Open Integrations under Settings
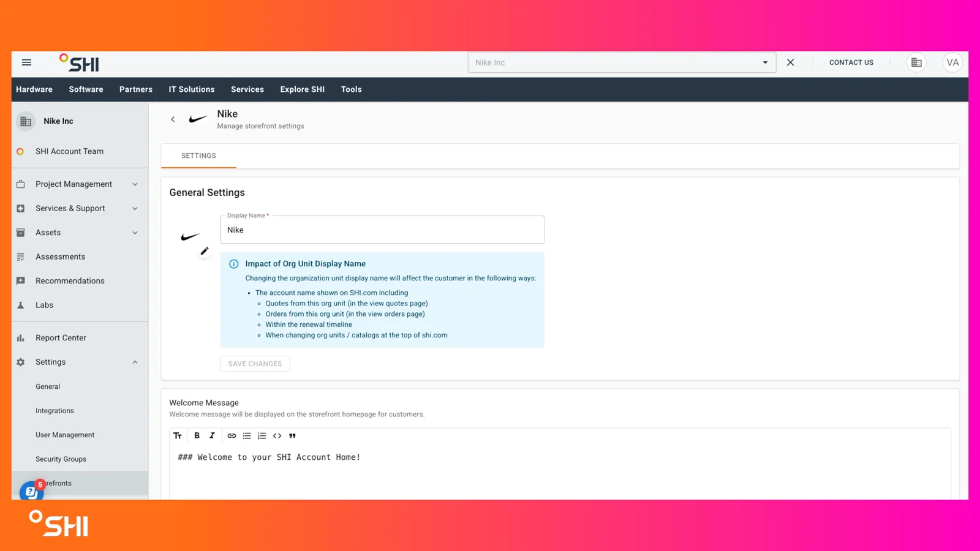The width and height of the screenshot is (980, 551). point(55,411)
